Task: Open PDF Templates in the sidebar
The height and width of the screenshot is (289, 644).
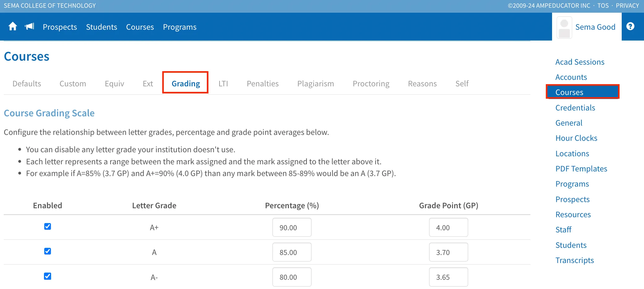Action: (x=581, y=169)
